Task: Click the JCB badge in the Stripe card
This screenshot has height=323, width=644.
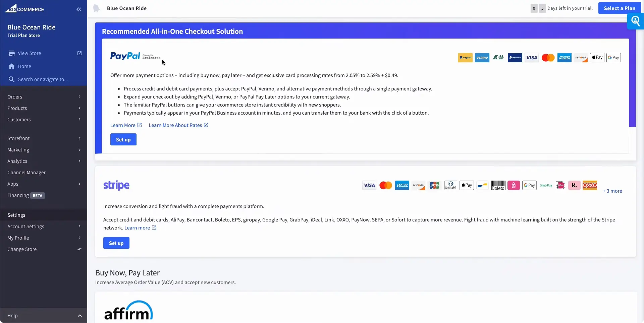Action: tap(434, 185)
